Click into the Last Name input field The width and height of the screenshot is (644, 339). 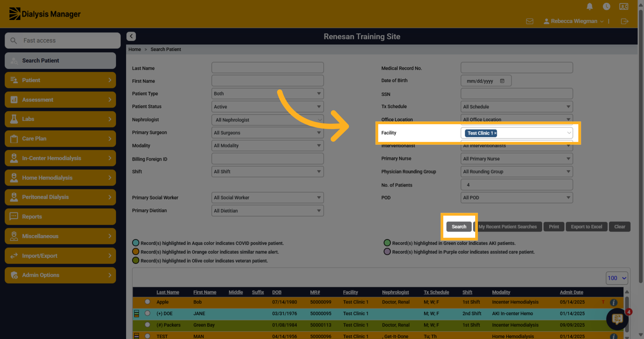(x=268, y=68)
